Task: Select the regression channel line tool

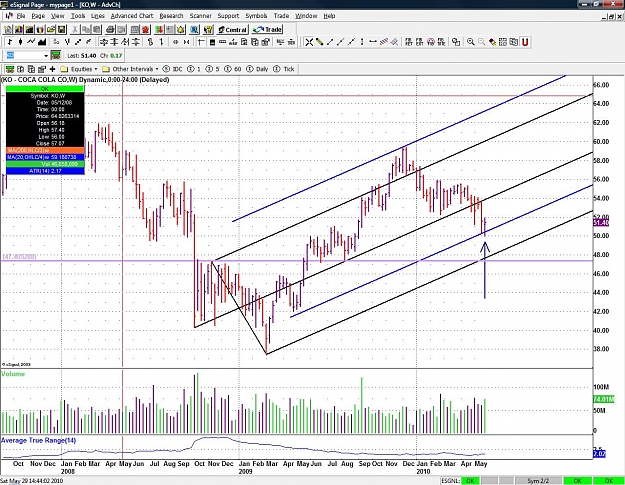Action: tap(384, 42)
